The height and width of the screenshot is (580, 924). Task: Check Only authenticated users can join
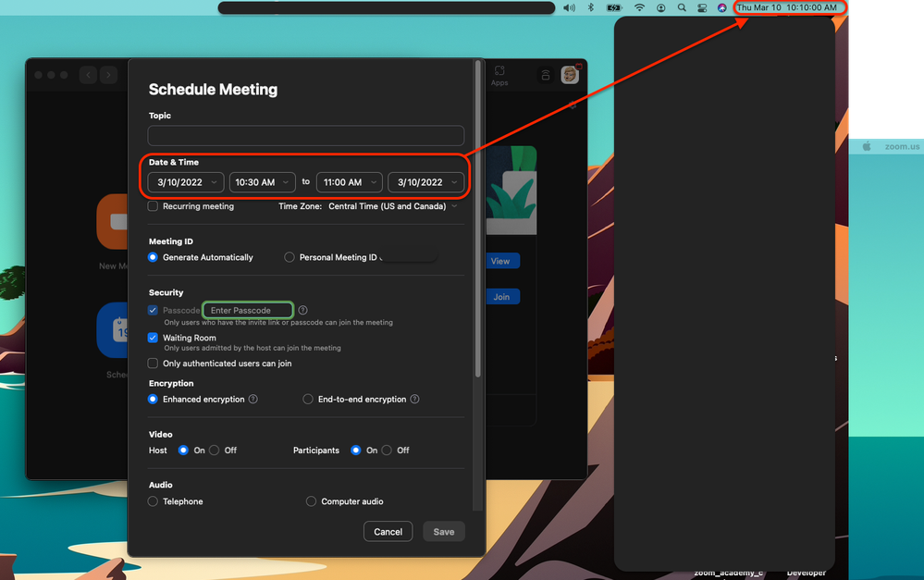pyautogui.click(x=154, y=364)
